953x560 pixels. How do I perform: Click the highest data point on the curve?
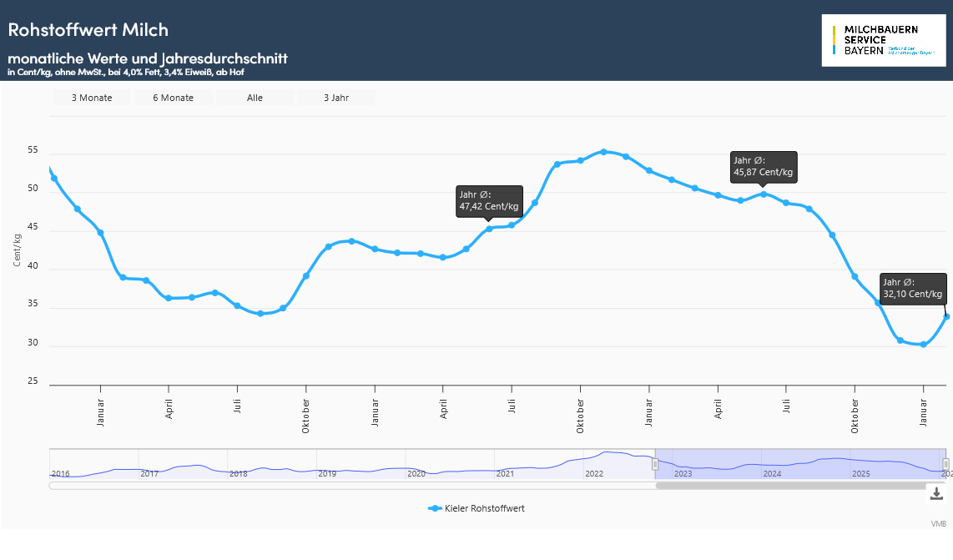(603, 152)
